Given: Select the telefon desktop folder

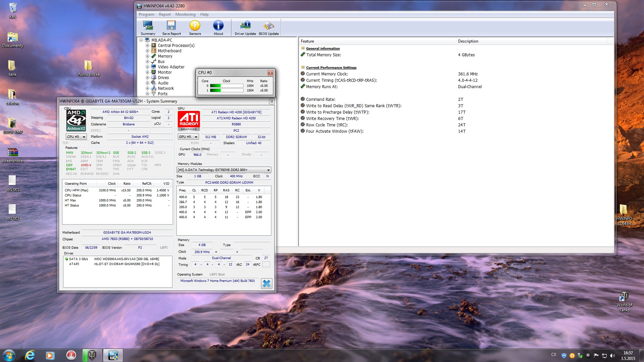Looking at the screenshot, I should [x=12, y=97].
